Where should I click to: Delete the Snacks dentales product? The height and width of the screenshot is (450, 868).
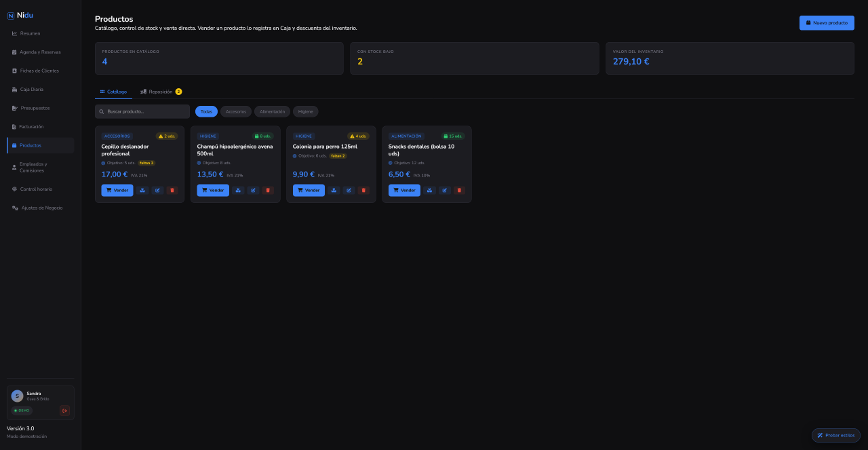click(x=459, y=190)
